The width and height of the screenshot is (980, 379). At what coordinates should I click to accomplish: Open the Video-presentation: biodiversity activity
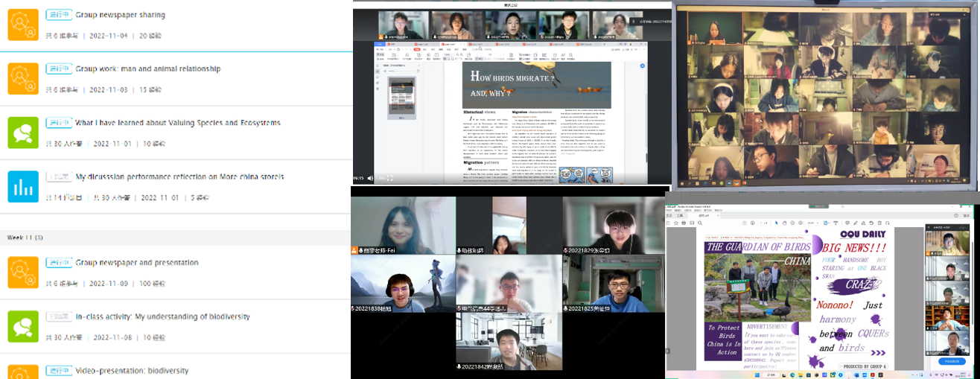point(132,370)
